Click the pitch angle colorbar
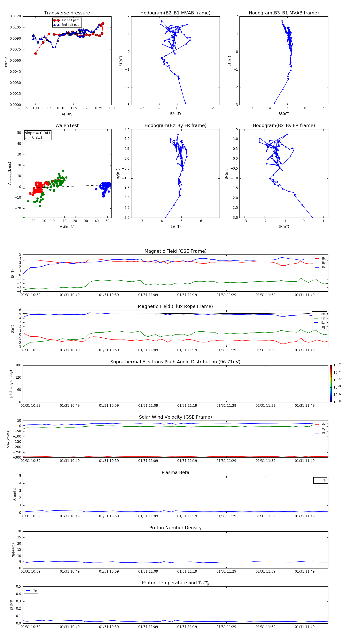This screenshot has width=351, height=644. coord(331,384)
